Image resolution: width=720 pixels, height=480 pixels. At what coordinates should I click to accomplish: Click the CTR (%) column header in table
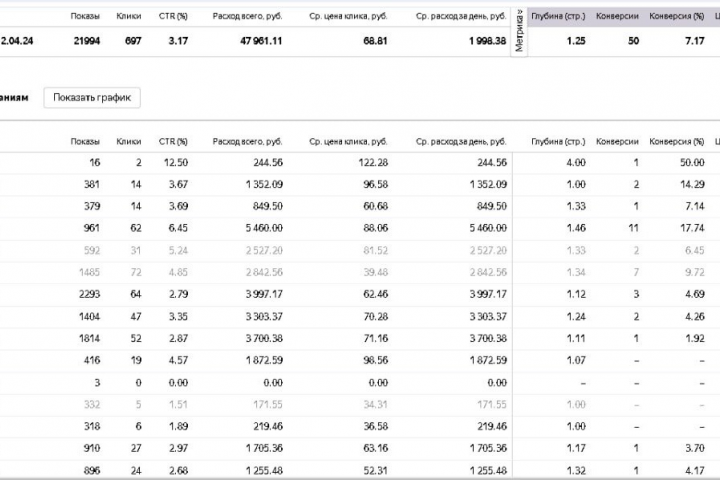[x=175, y=141]
